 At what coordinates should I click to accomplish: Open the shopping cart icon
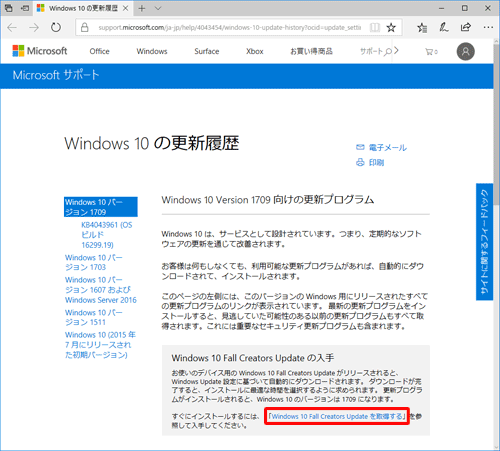pos(431,52)
